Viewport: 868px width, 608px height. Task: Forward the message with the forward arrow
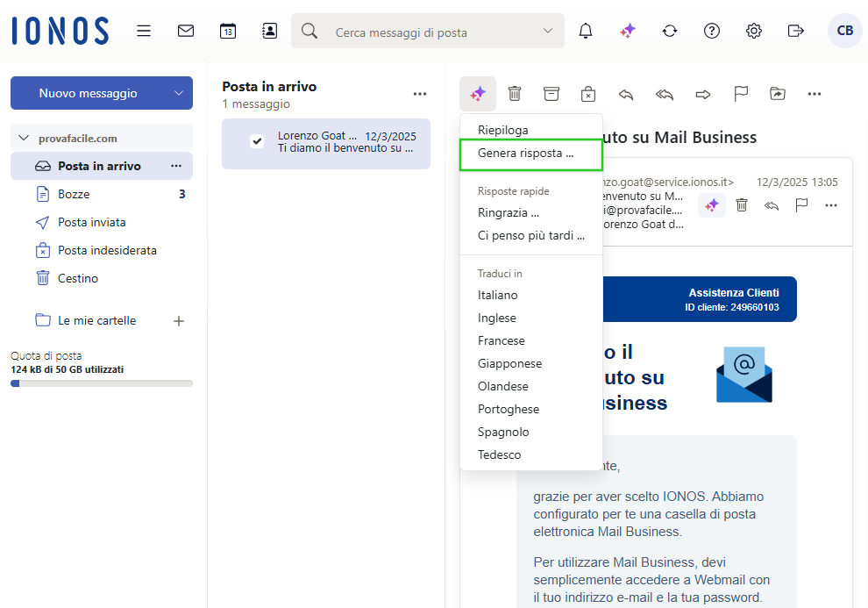(x=703, y=95)
